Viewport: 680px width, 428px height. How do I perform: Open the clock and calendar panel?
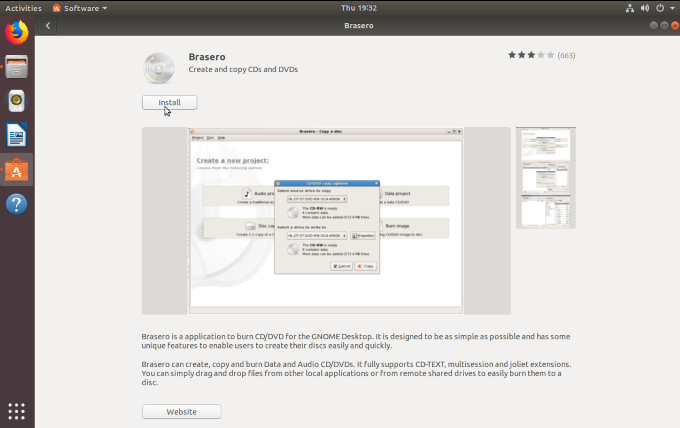pos(359,8)
